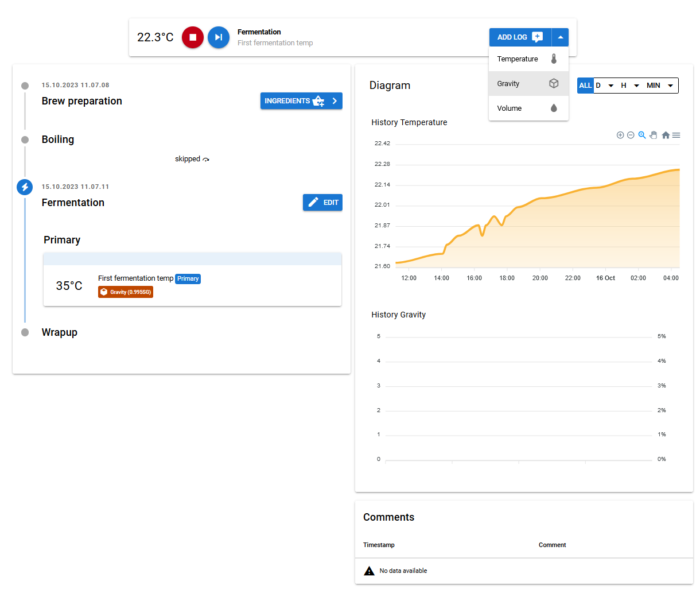Click the chart zoom in icon
Screen dimensions: 700x593
tap(620, 135)
